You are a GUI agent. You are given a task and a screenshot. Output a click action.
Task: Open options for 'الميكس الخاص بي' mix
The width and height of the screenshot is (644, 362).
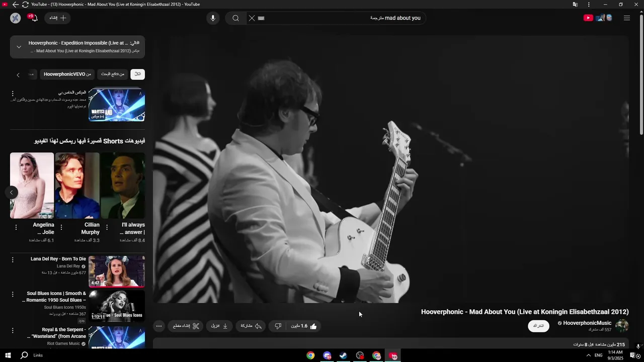pyautogui.click(x=13, y=93)
